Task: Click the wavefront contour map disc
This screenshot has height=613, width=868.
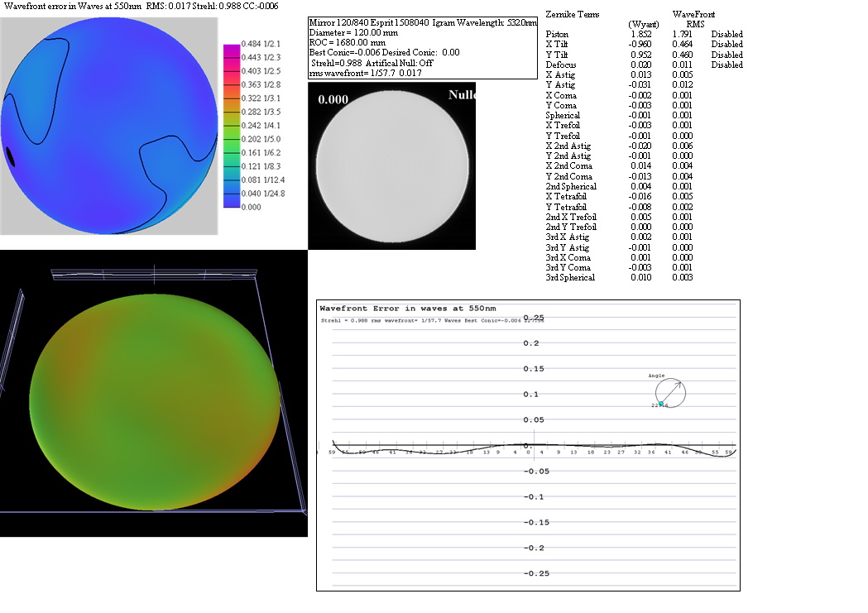Action: (108, 126)
